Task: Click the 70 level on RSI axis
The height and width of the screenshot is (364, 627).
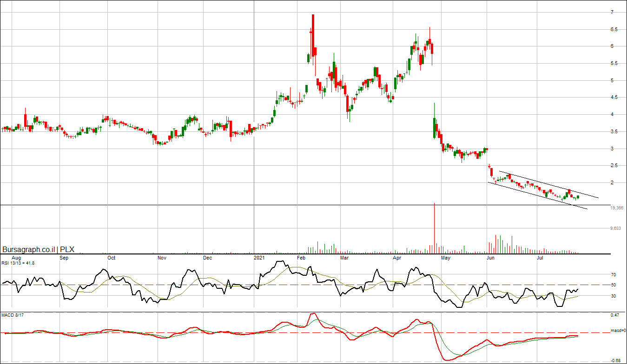Action: coord(613,275)
